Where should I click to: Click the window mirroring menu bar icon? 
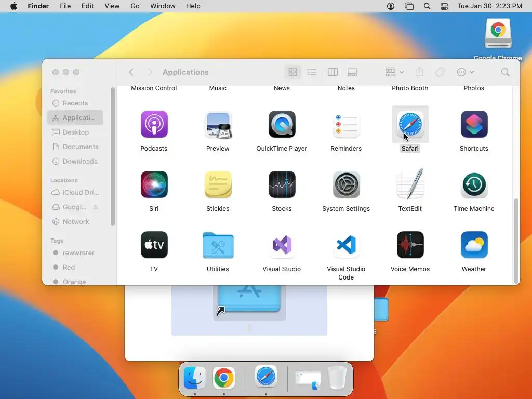point(409,6)
